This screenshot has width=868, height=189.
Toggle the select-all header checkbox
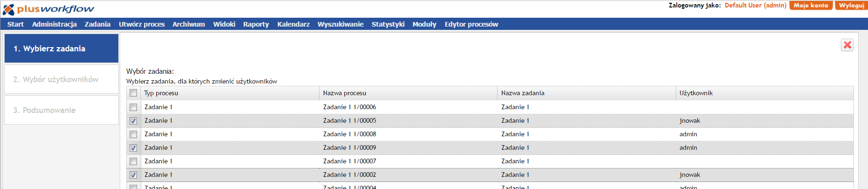point(133,93)
